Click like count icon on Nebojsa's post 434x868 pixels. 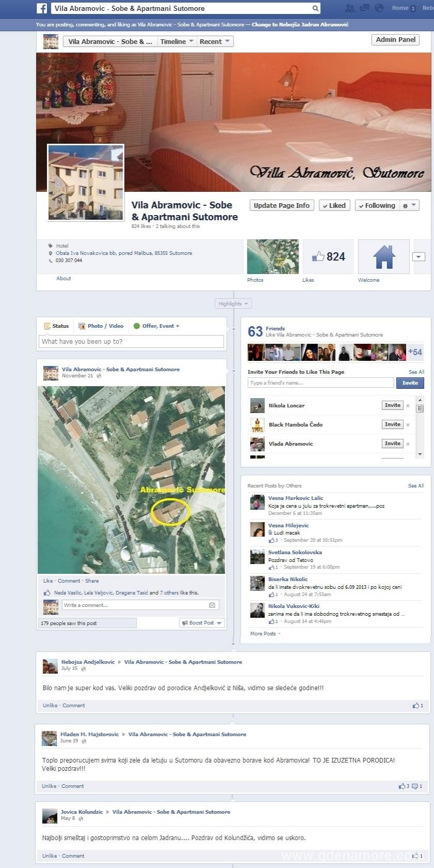tap(415, 706)
